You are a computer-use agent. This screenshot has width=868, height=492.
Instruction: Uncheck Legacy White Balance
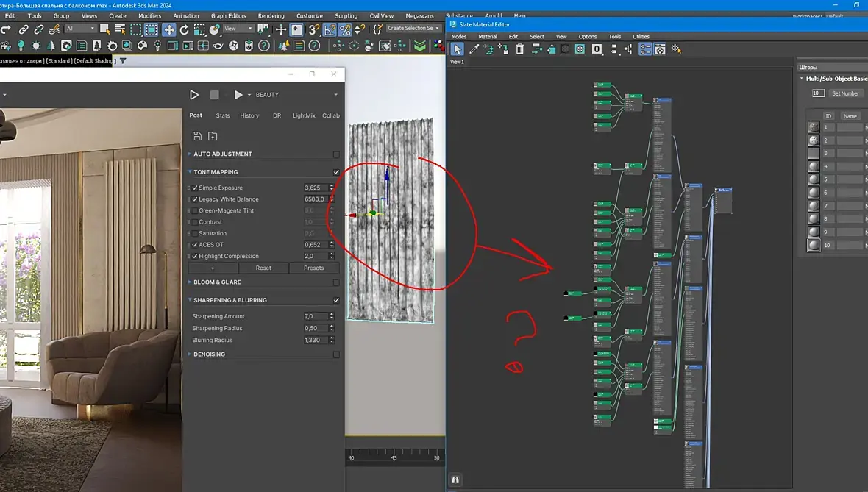[195, 199]
